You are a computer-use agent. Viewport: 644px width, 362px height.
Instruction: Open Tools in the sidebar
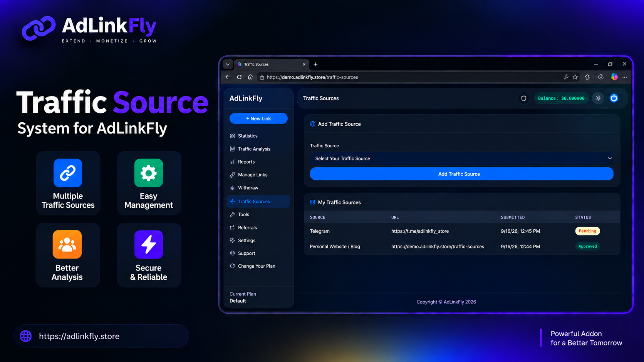258,215
